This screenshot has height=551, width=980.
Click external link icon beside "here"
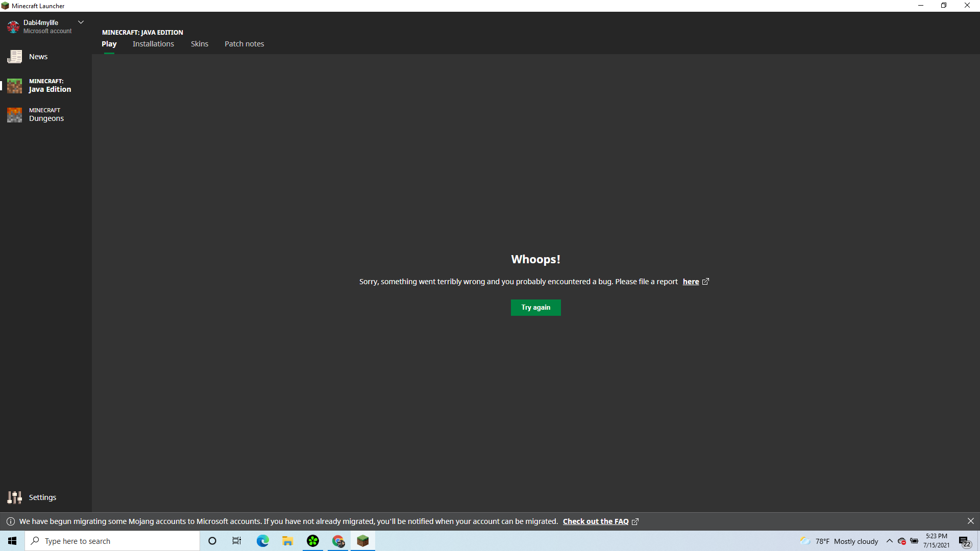[x=705, y=282]
